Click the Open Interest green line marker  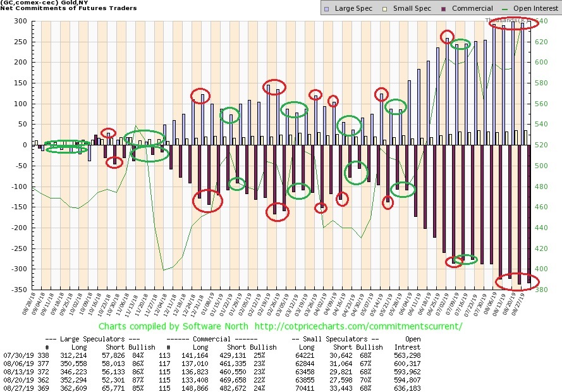click(x=506, y=8)
